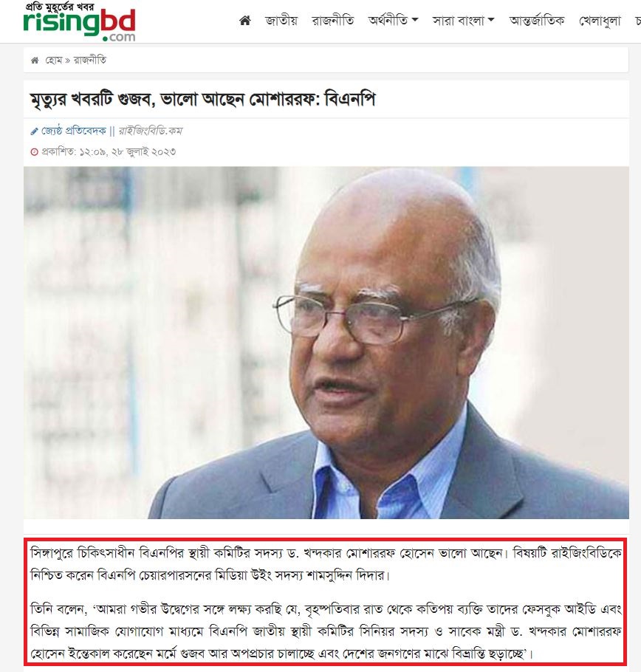Open the জাতীয় menu item
Screen dimensions: 641x672
281,20
